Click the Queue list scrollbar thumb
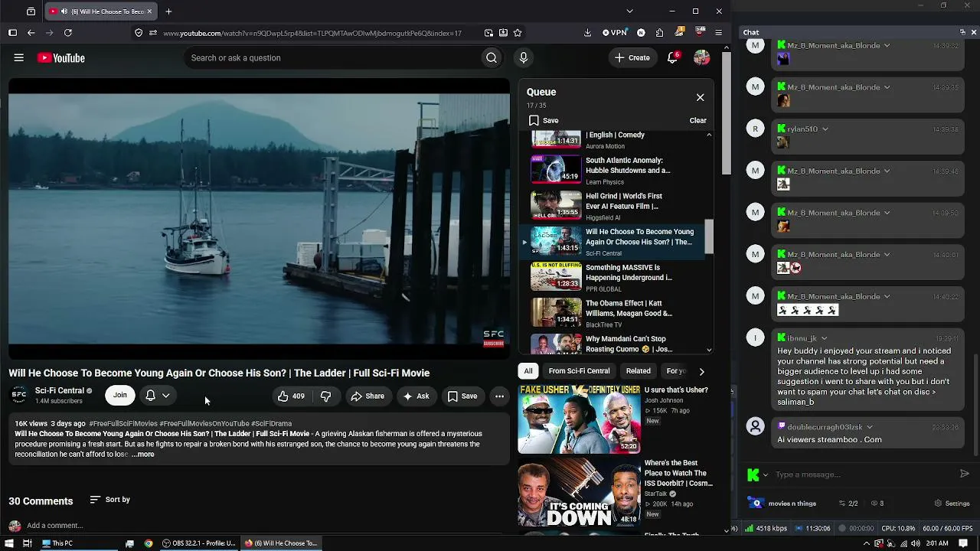The width and height of the screenshot is (980, 551). 709,236
